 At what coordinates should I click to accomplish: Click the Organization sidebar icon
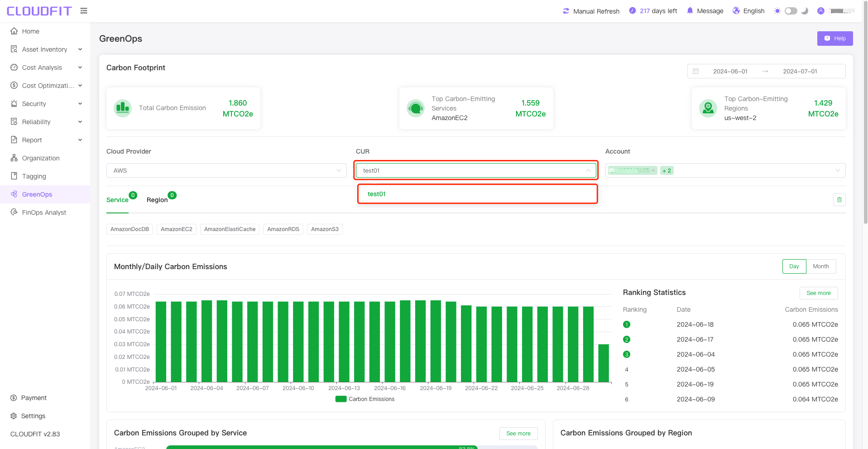14,158
